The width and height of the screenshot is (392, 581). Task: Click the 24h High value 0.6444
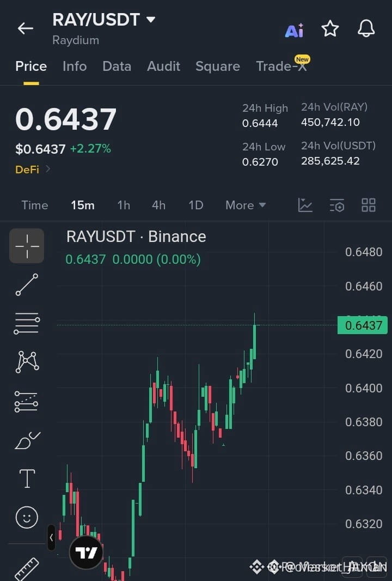pyautogui.click(x=260, y=123)
